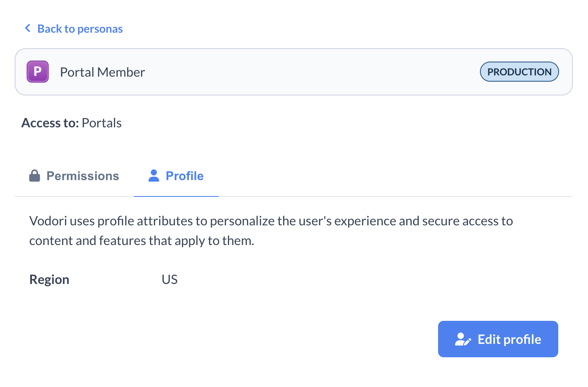Click the person icon beside Profile
This screenshot has width=588, height=387.
154,176
